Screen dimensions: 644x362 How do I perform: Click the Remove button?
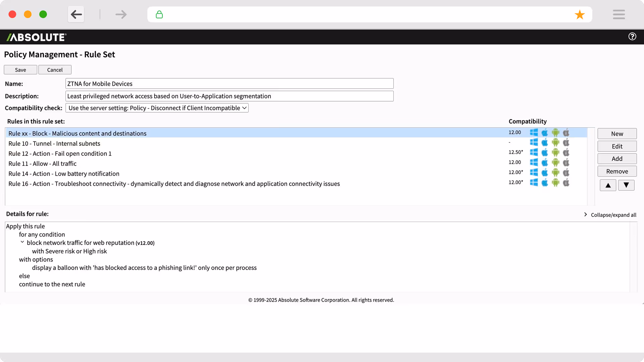(x=617, y=171)
